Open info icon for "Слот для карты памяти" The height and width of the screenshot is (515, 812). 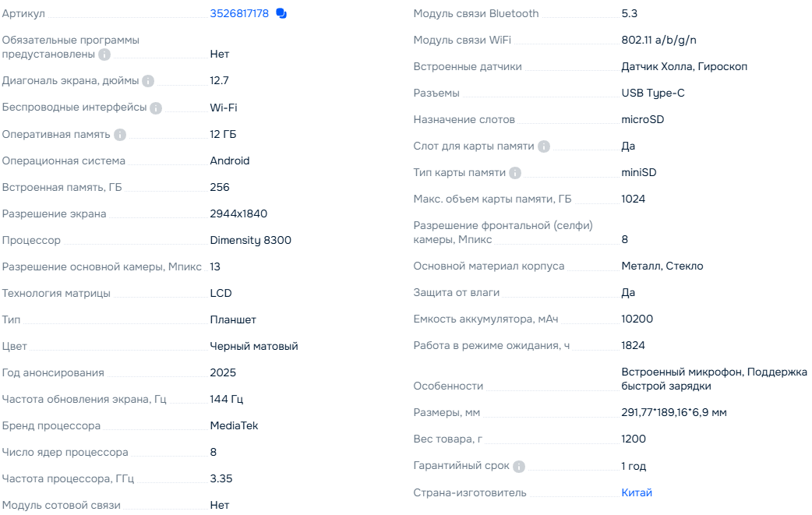pyautogui.click(x=544, y=146)
